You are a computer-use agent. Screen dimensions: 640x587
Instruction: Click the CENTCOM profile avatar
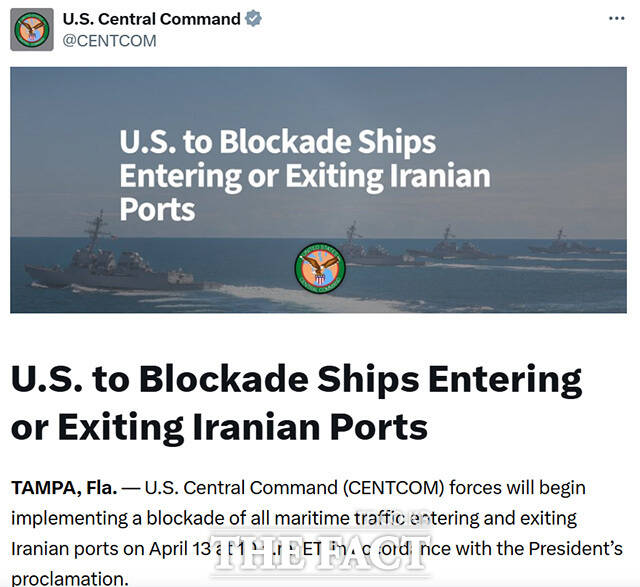point(32,30)
